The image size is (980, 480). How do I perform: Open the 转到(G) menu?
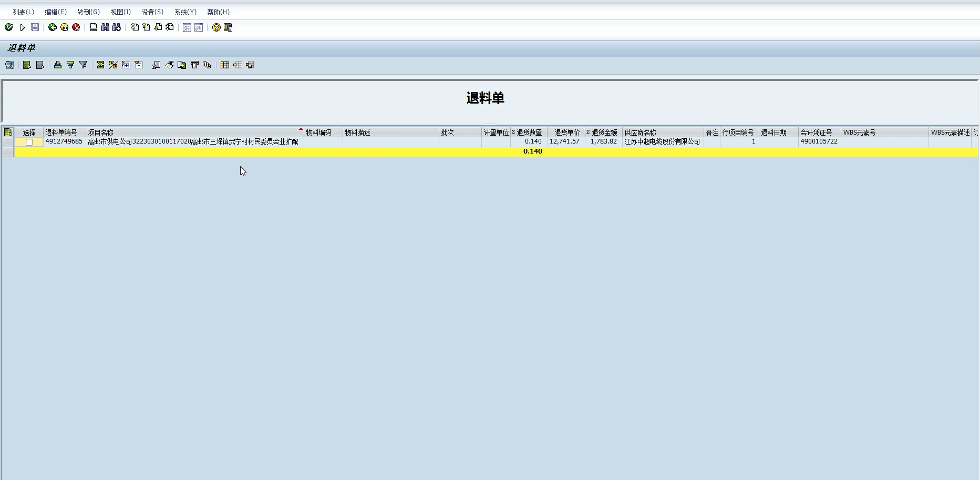(x=88, y=12)
